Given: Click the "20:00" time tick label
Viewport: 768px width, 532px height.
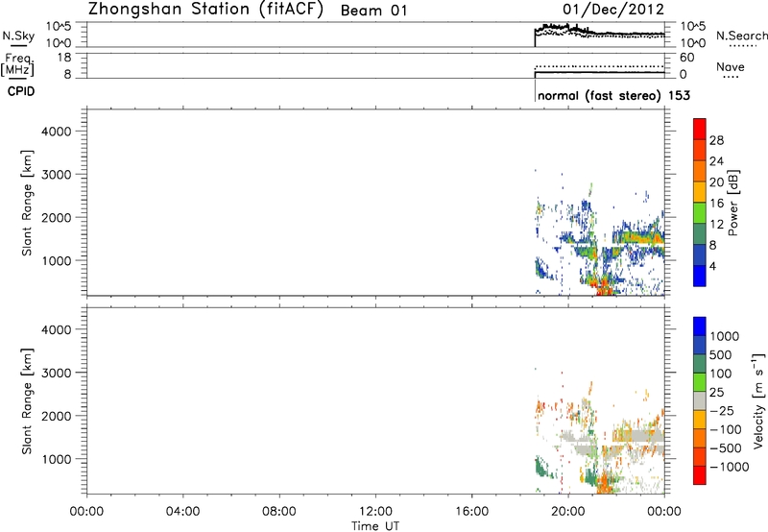Looking at the screenshot, I should point(567,512).
